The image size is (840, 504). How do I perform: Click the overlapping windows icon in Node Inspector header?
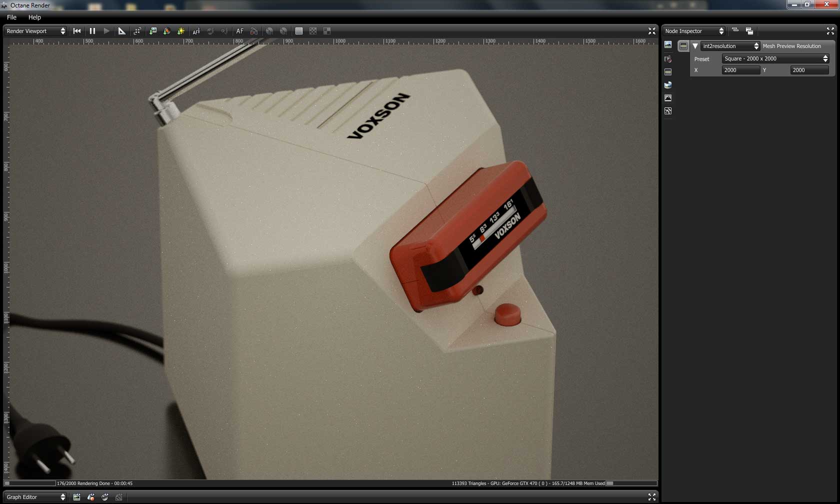coord(749,31)
